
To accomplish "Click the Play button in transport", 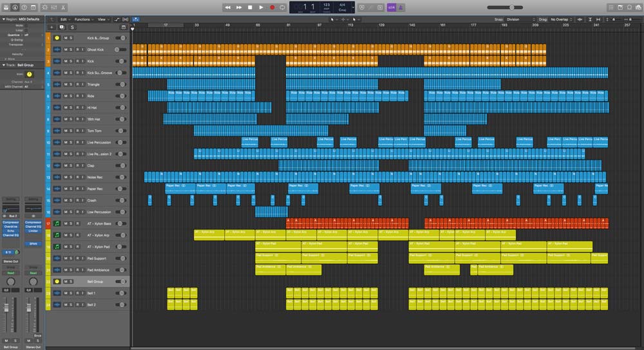I will (x=261, y=7).
